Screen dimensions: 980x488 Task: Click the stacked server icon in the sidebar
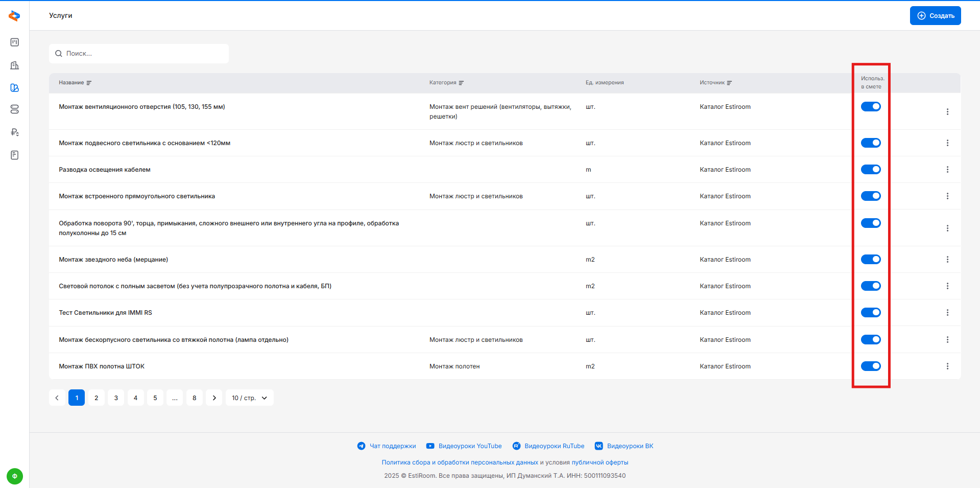coord(15,109)
